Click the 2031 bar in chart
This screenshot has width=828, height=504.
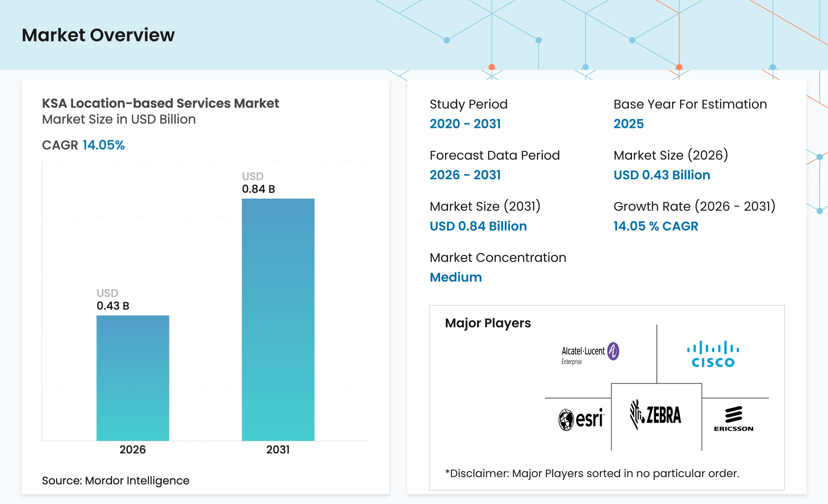point(278,319)
